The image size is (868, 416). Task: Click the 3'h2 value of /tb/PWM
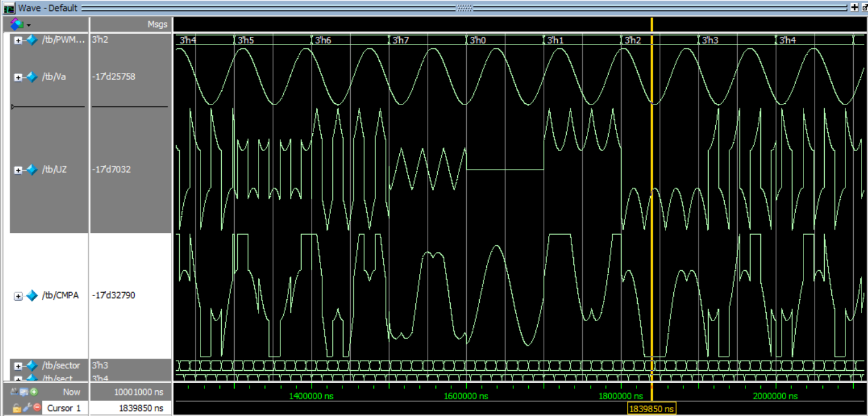click(x=100, y=40)
